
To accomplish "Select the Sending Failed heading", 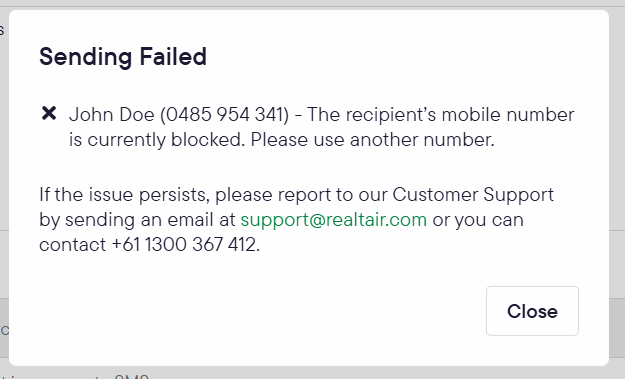I will coord(123,57).
